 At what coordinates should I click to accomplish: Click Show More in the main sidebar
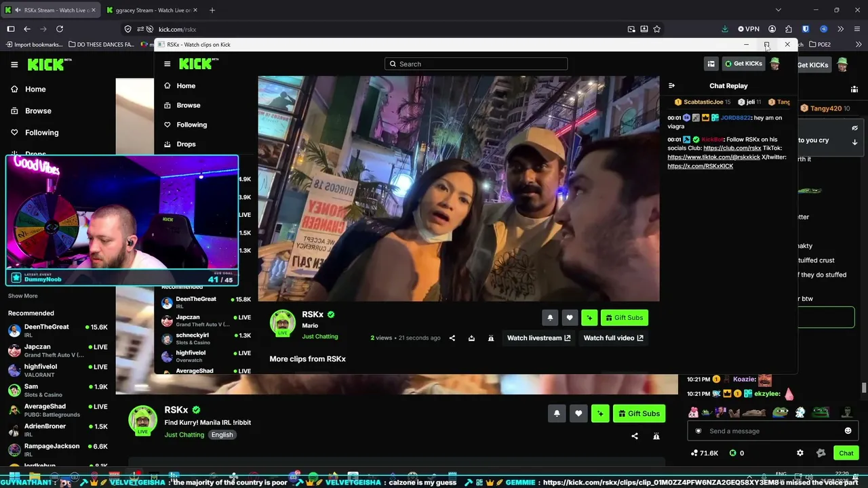23,296
